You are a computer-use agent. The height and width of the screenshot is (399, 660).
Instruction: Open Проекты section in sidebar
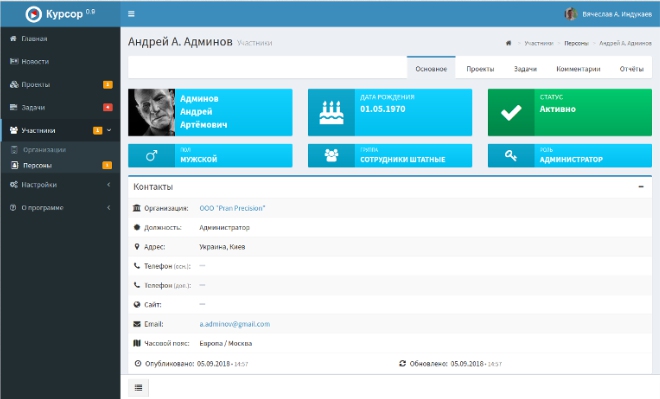(60, 85)
